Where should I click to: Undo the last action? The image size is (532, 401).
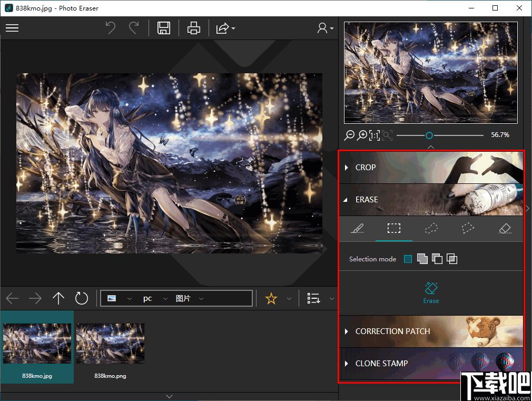point(110,28)
